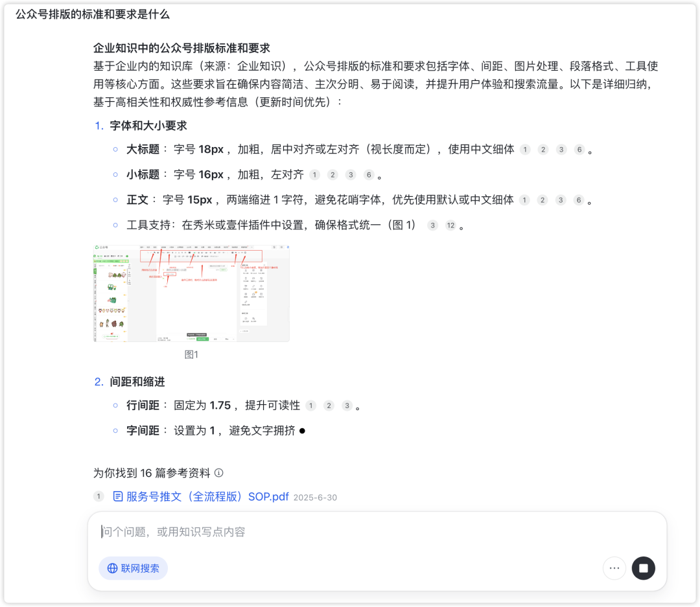This screenshot has height=607, width=700.
Task: Click the document icon beside SOP.pdf
Action: [x=117, y=498]
